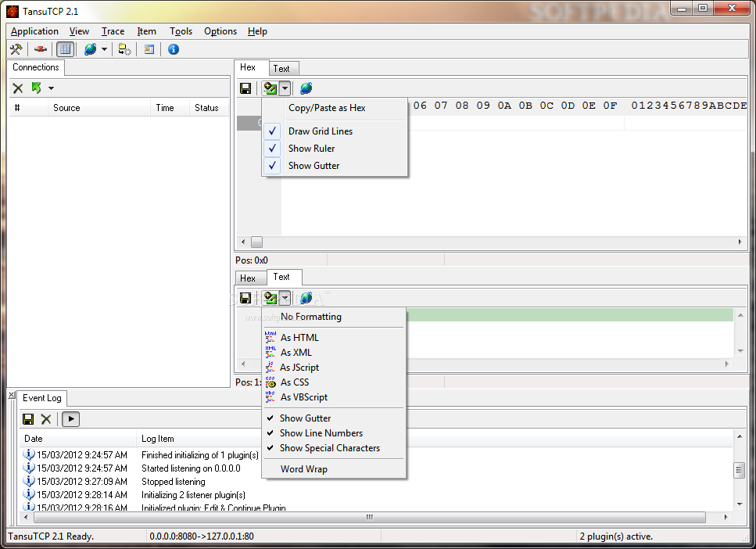
Task: Click the green arrow icon in Connections panel
Action: click(36, 88)
